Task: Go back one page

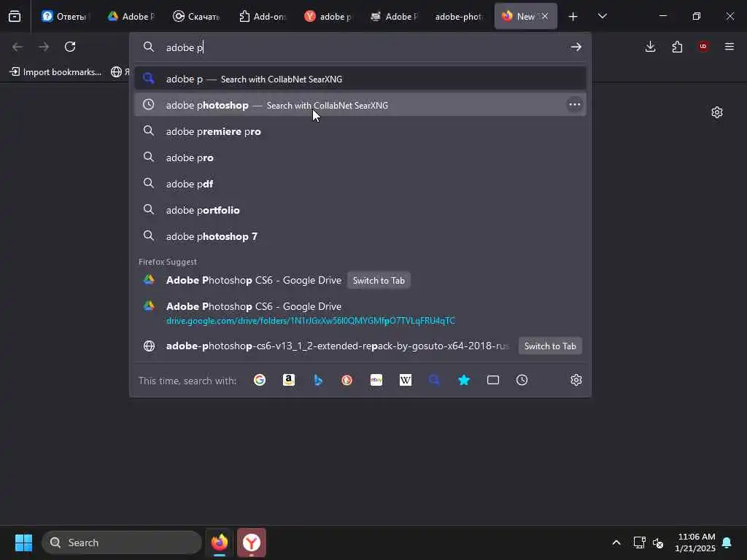Action: coord(18,47)
